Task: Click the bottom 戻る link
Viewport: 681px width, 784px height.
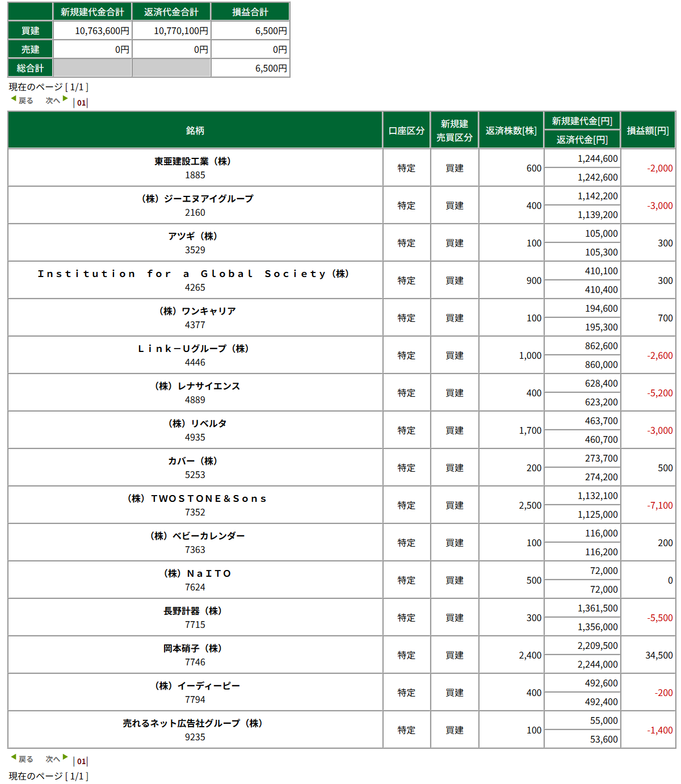Action: coord(26,759)
